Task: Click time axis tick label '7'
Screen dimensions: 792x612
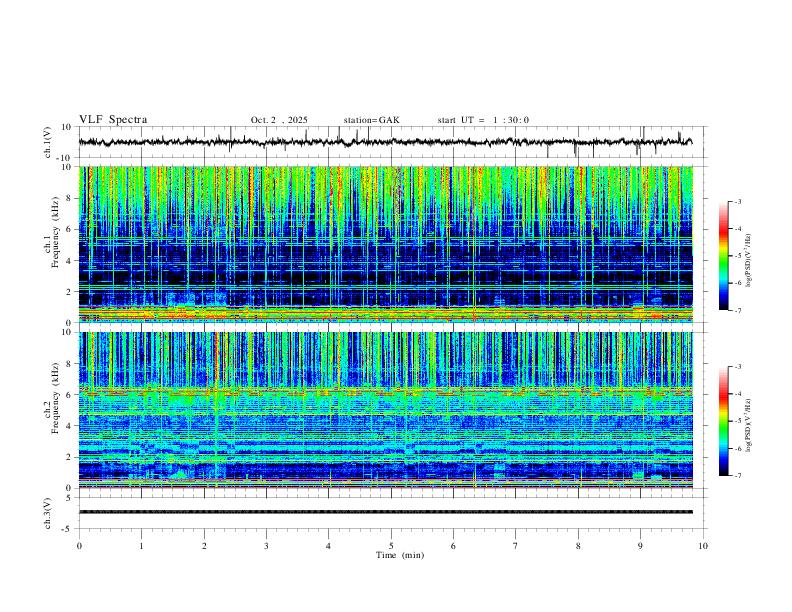Action: (516, 546)
